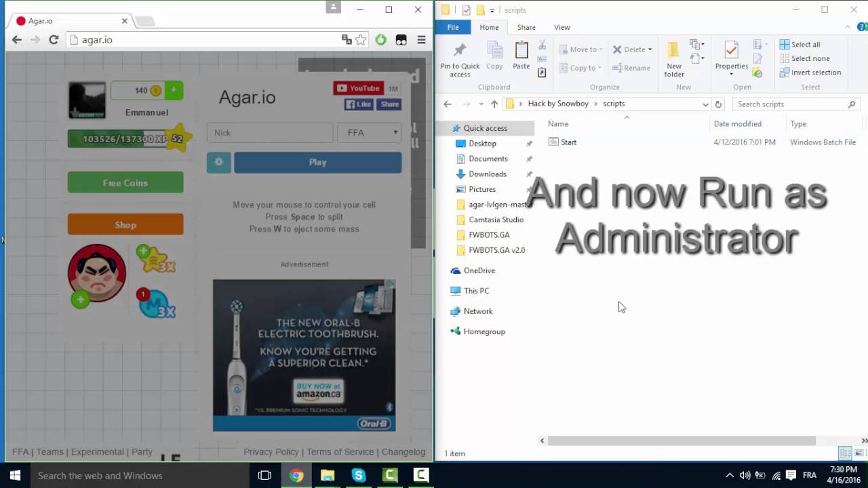
Task: Open Task View on taskbar
Action: point(265,475)
